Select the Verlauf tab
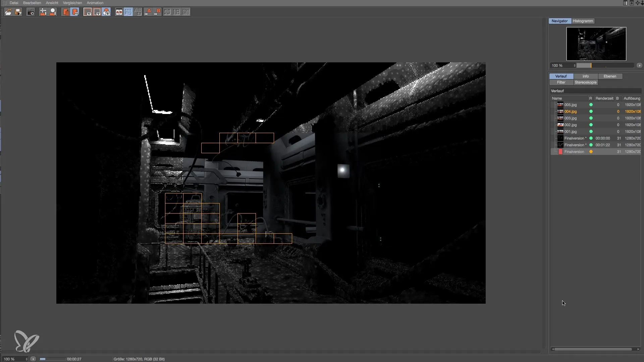Screen dimensions: 644x362 point(561,76)
